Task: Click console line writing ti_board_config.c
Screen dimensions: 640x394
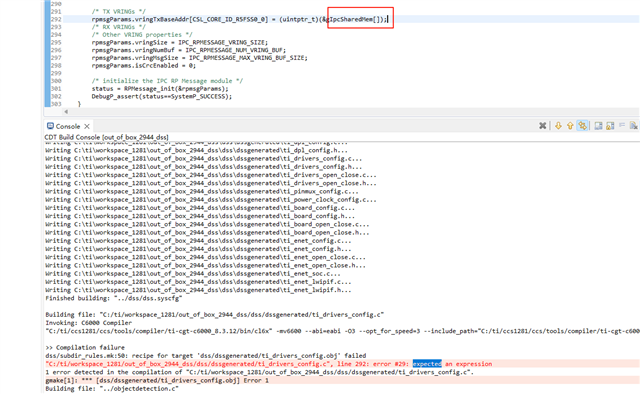Action: (x=200, y=208)
